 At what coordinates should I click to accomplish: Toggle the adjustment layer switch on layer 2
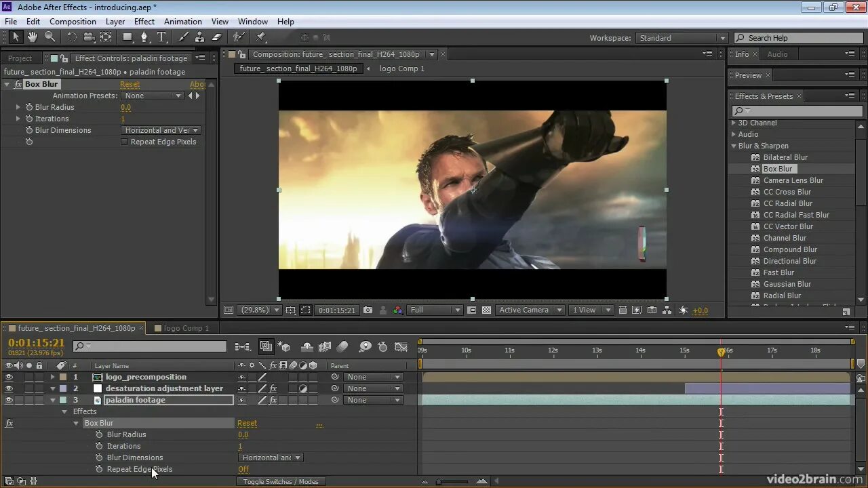[303, 388]
